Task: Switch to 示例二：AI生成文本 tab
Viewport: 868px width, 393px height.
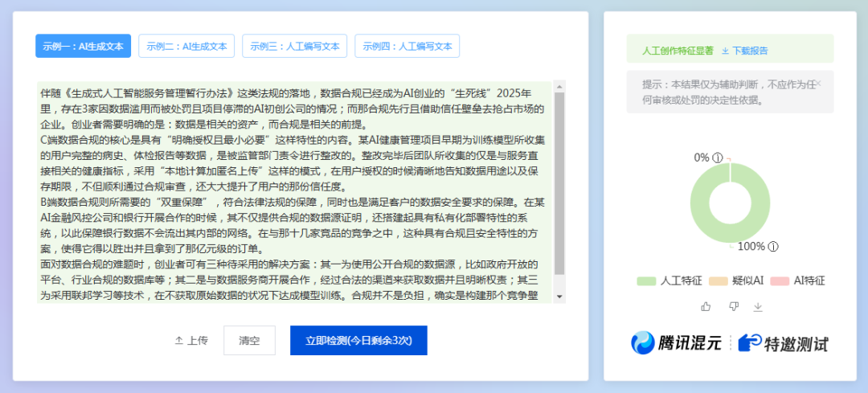Action: pos(186,46)
